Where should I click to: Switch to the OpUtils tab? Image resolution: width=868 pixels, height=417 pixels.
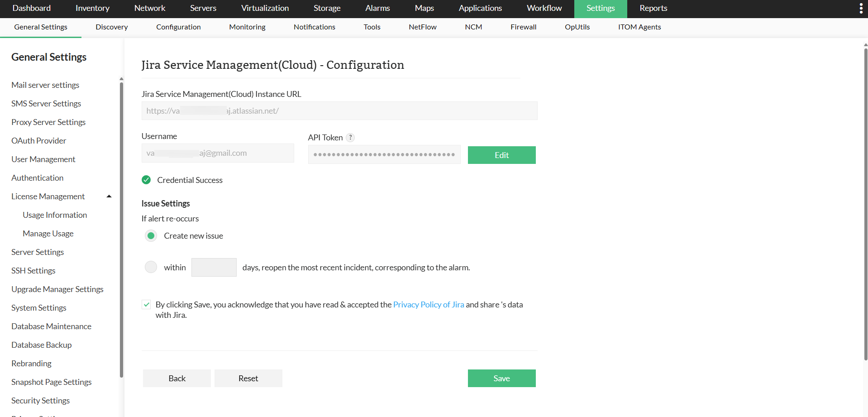point(577,27)
